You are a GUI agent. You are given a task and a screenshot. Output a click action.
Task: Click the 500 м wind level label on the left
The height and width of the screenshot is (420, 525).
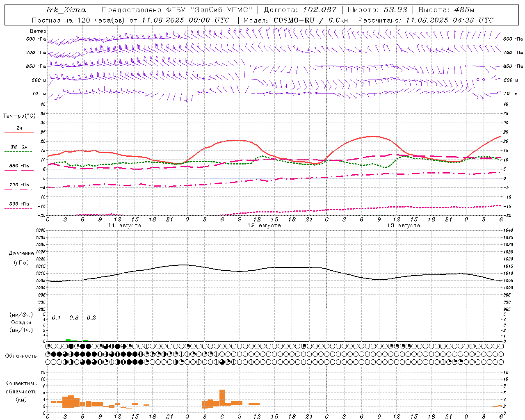tap(38, 80)
